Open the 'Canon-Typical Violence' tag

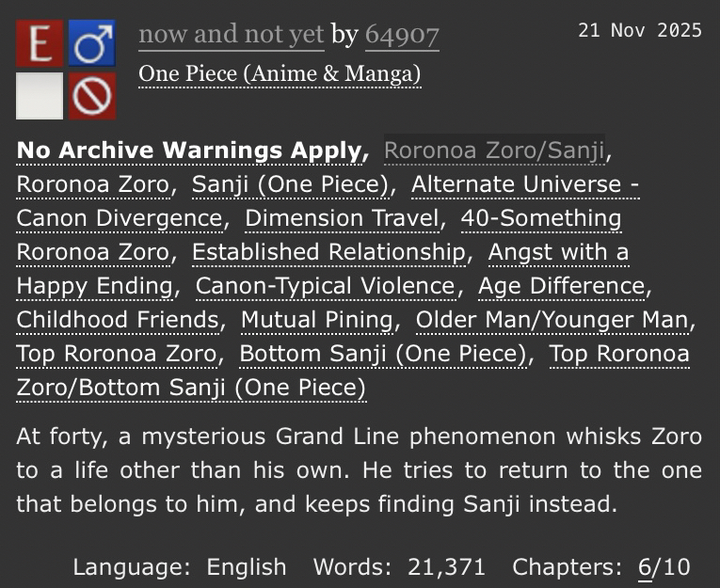click(x=325, y=286)
